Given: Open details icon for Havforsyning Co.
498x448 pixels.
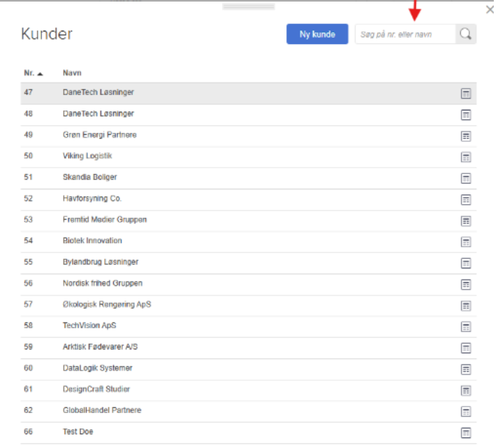Looking at the screenshot, I should 466,200.
